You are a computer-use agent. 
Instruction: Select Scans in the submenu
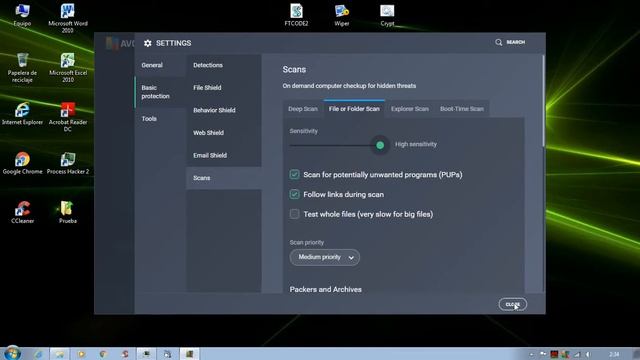click(224, 178)
